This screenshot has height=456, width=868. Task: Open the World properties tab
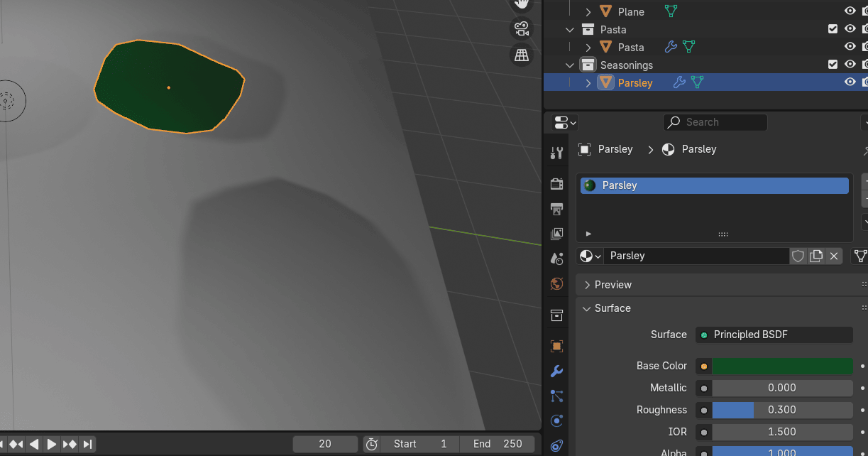(557, 283)
